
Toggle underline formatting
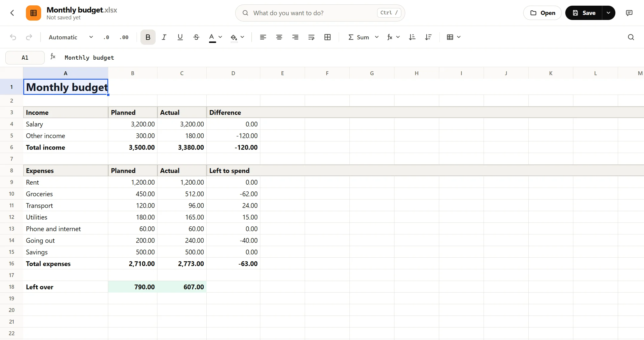tap(180, 37)
